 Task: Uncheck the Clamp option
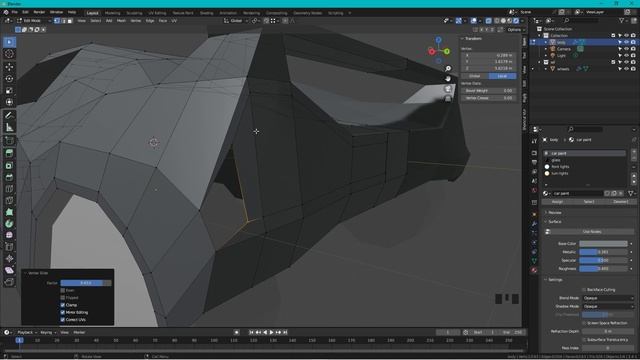point(62,305)
